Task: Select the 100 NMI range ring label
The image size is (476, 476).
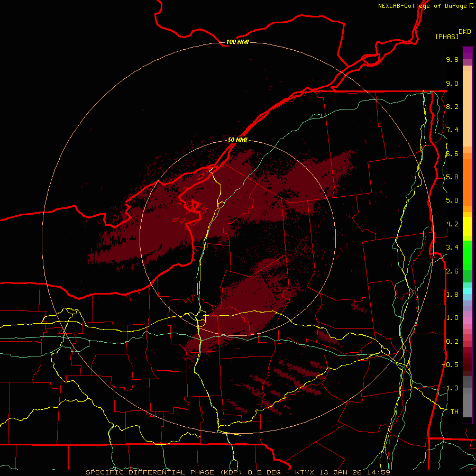Action: pyautogui.click(x=237, y=42)
